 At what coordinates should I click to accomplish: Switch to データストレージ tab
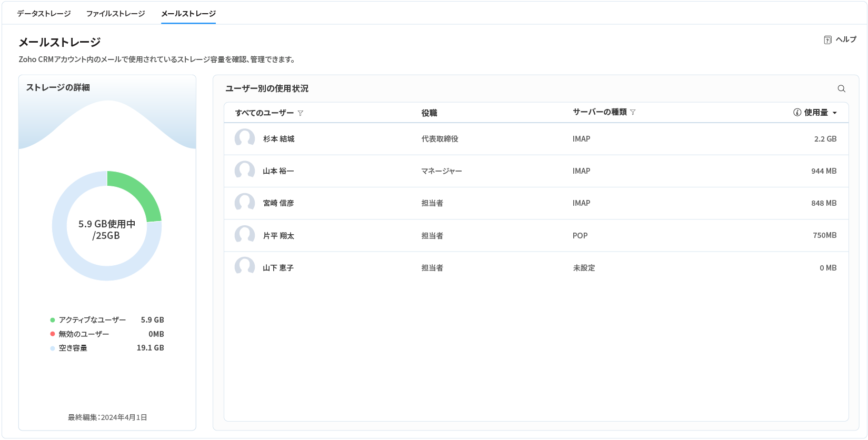tap(44, 14)
